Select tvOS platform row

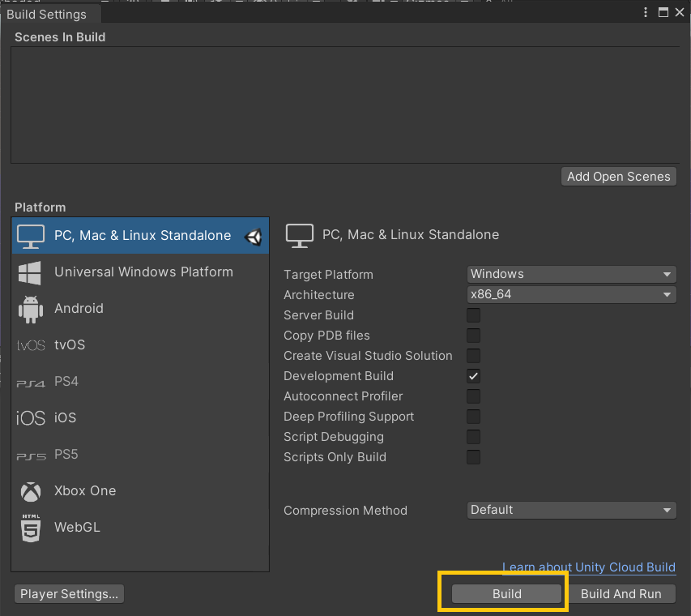pyautogui.click(x=140, y=345)
